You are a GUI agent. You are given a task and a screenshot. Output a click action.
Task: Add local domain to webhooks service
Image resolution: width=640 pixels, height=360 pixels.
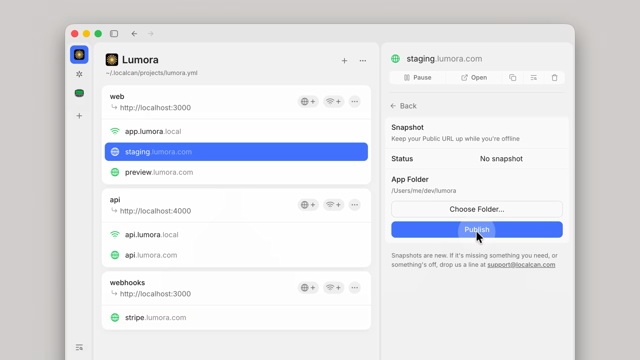[333, 288]
